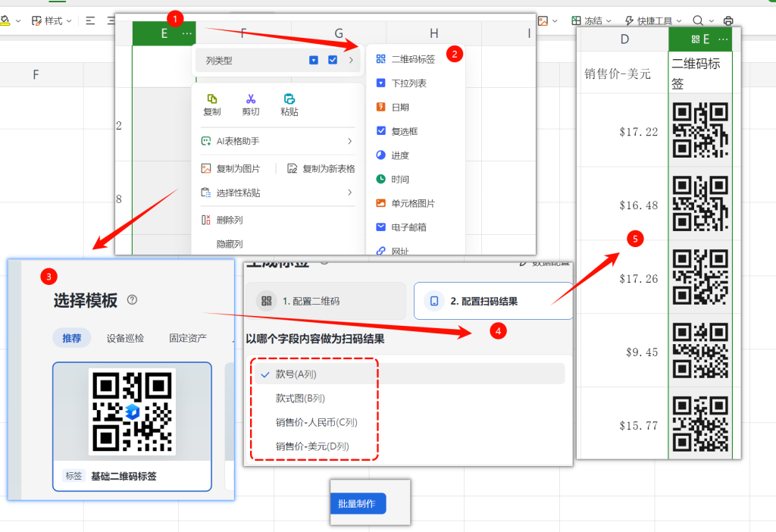Click the 剪切 cut scissors icon
The image size is (776, 532).
pos(251,99)
